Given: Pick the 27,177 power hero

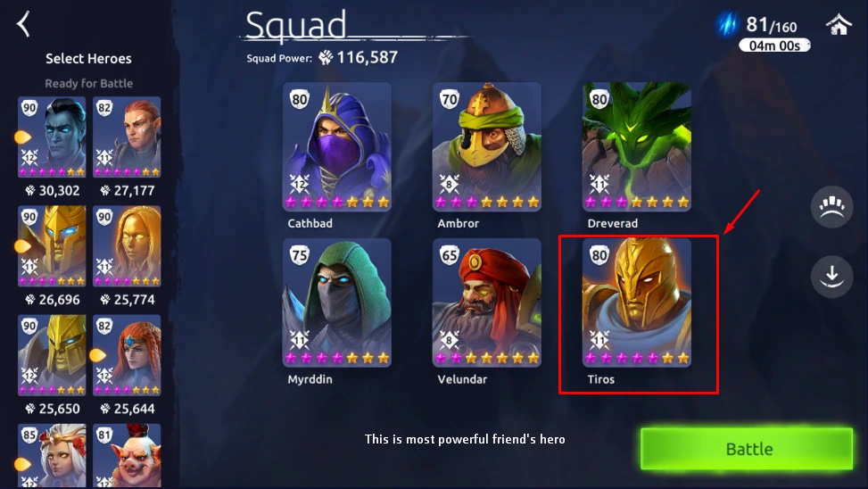Looking at the screenshot, I should (x=127, y=137).
